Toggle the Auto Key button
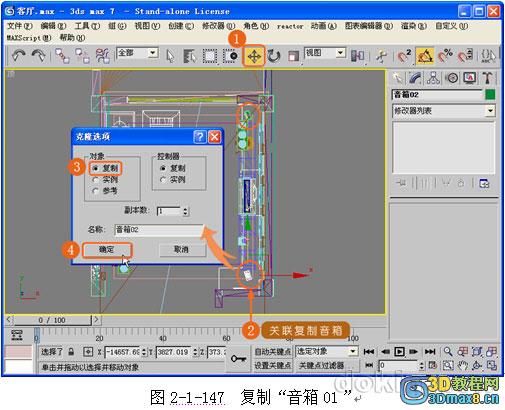This screenshot has width=505, height=410. [x=273, y=352]
